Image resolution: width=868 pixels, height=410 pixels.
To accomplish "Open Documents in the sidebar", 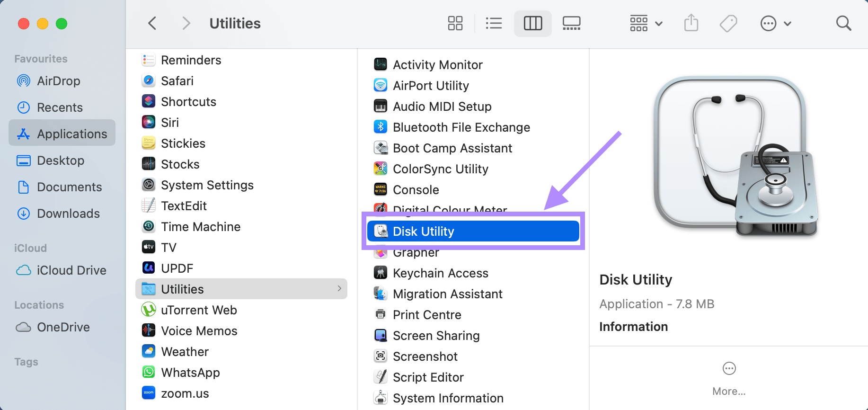I will pyautogui.click(x=62, y=187).
